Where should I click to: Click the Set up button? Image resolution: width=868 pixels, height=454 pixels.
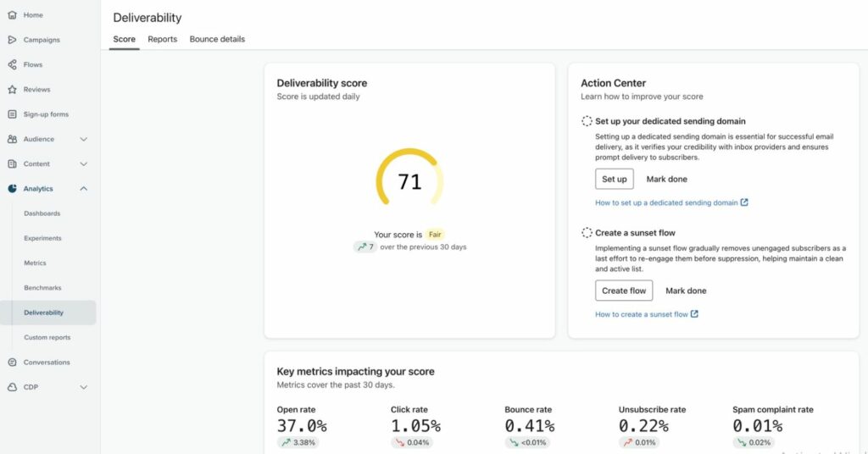click(x=615, y=180)
